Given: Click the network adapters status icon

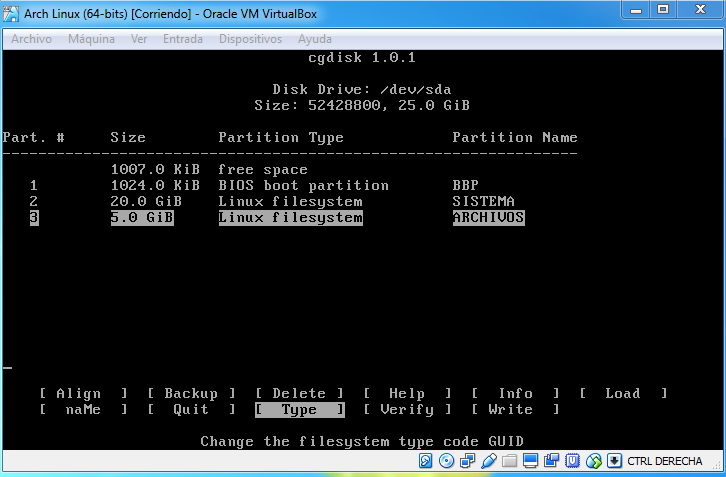Looking at the screenshot, I should tap(467, 461).
